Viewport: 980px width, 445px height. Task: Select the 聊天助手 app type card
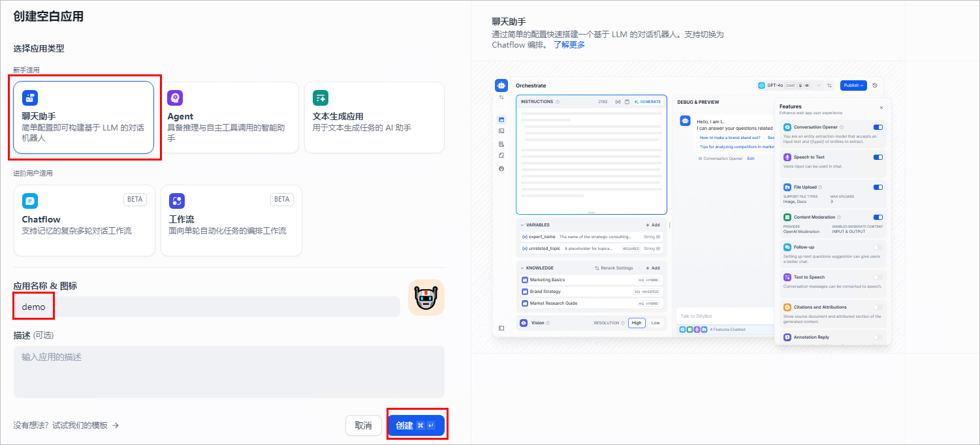click(x=84, y=117)
